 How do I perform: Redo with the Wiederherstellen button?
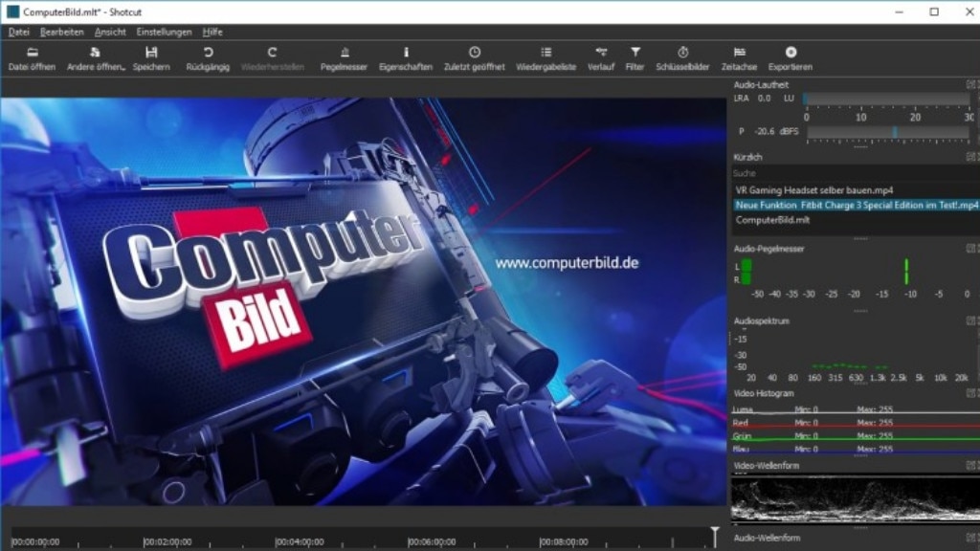[273, 58]
